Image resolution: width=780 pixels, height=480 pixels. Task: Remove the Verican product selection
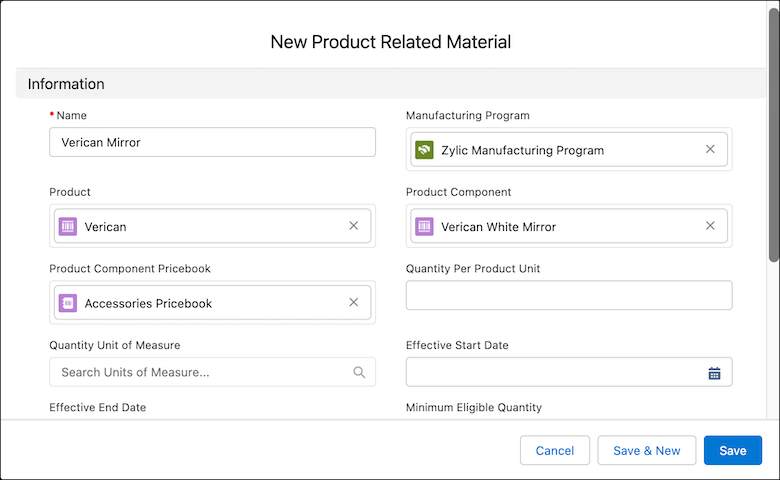point(353,226)
